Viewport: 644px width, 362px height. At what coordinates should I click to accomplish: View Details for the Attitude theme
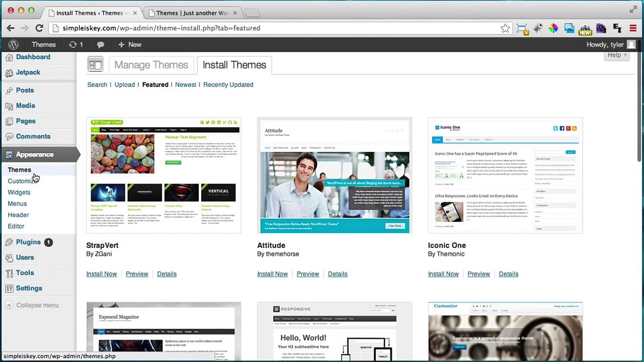click(338, 274)
